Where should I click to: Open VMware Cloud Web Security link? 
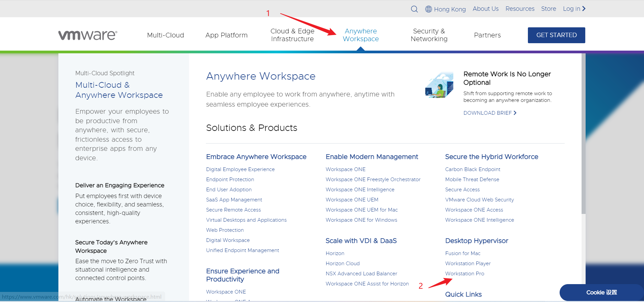(479, 200)
